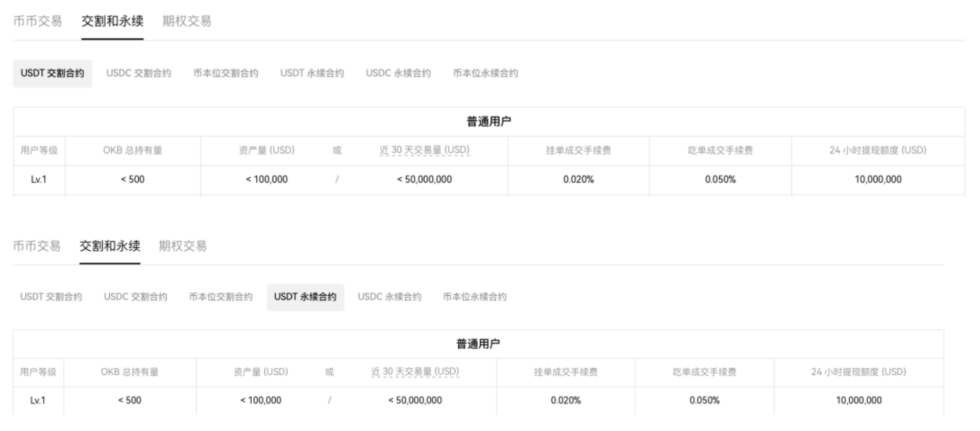980x431 pixels.
Task: Switch to 币币交易 tab in lower panel
Action: 36,246
